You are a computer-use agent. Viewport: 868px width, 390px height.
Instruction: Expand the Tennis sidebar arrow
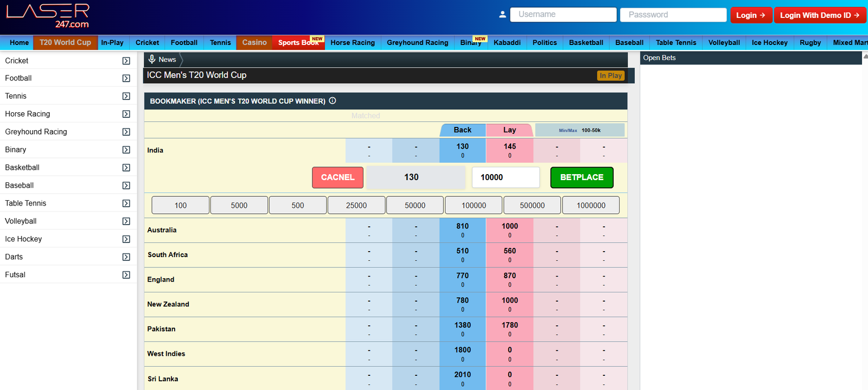[126, 96]
